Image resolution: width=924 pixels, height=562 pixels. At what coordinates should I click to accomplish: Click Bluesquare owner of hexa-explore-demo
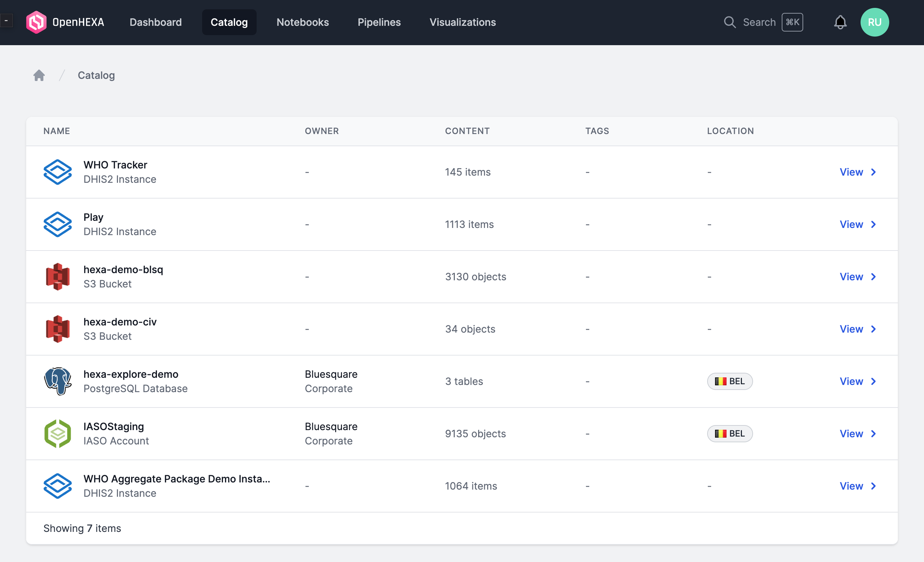click(x=331, y=374)
